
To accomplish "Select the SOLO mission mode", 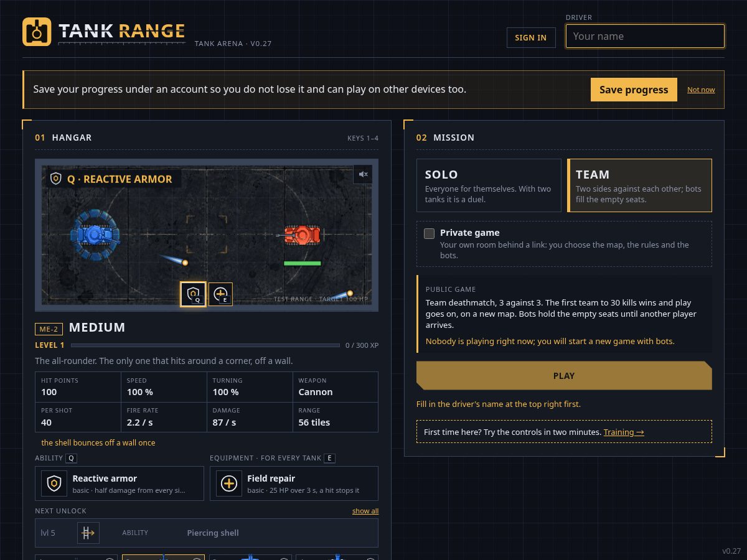I will (489, 185).
